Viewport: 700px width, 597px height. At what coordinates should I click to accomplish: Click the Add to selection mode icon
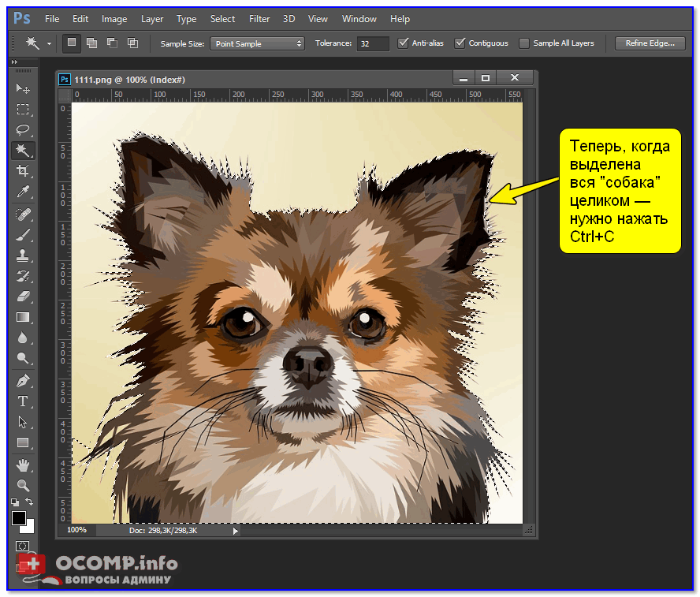92,43
